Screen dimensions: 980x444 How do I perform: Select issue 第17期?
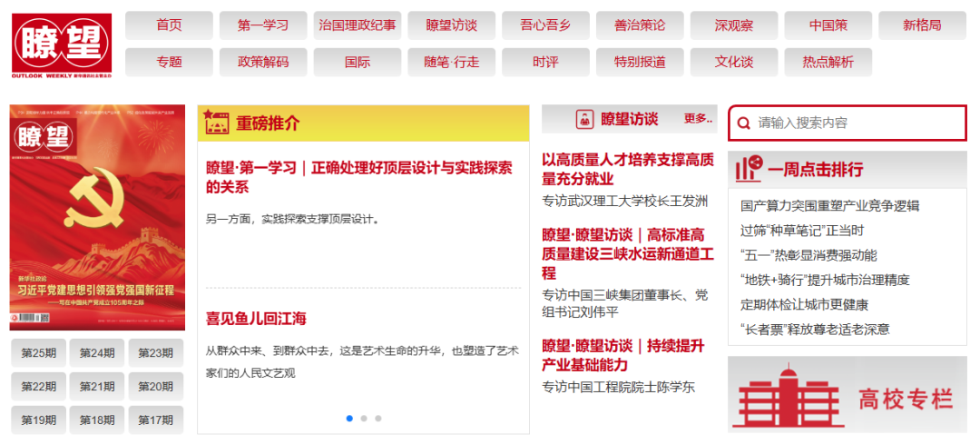coord(156,419)
